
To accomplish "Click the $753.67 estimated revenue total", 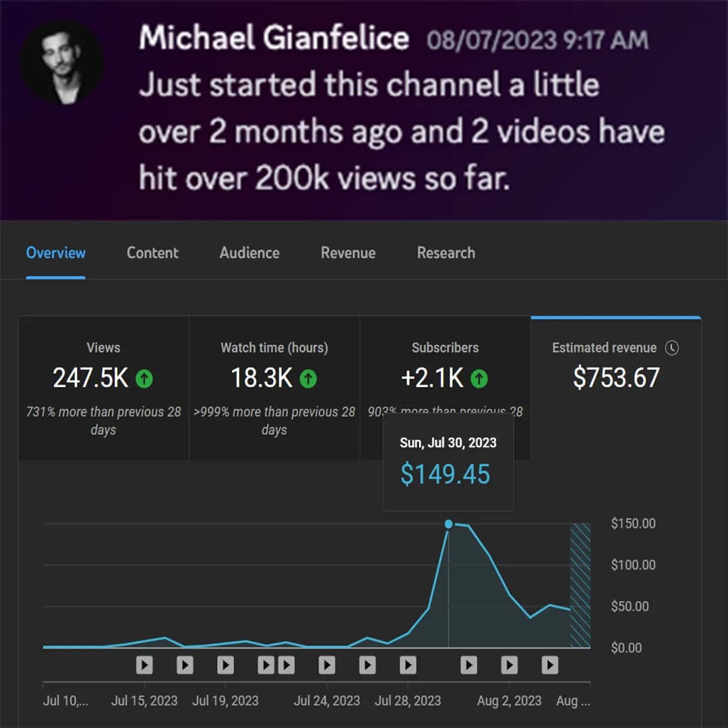I will coord(616,377).
